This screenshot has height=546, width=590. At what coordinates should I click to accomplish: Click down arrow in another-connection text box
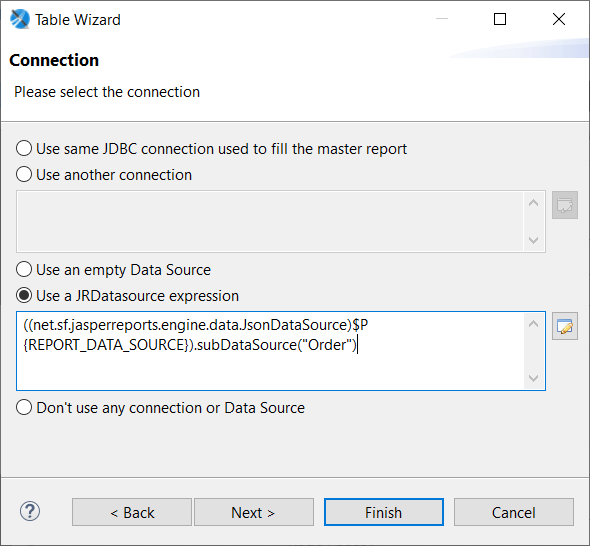click(533, 240)
